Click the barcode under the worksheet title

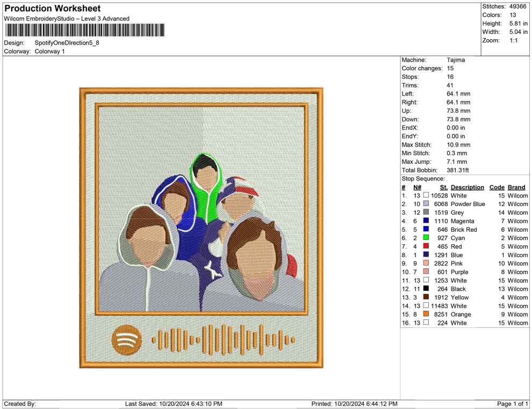pos(85,30)
